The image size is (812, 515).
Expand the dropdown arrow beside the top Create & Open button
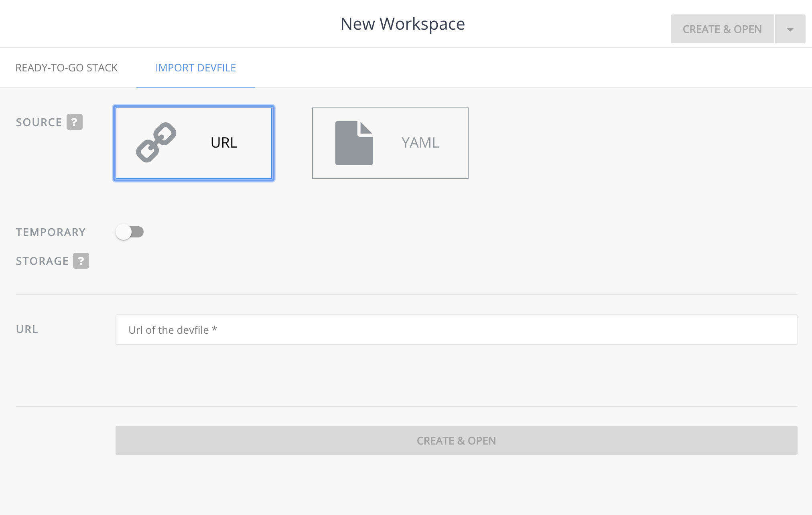(790, 29)
